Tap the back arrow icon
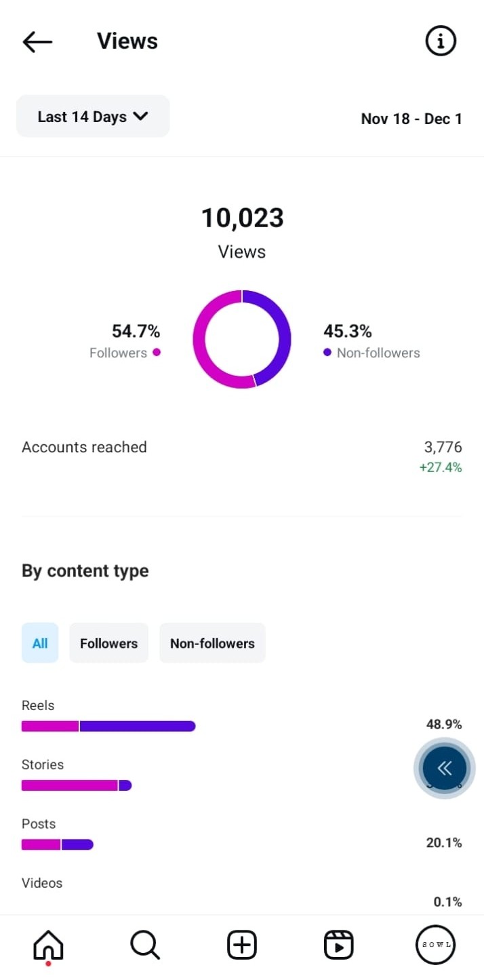The width and height of the screenshot is (484, 980). [37, 41]
